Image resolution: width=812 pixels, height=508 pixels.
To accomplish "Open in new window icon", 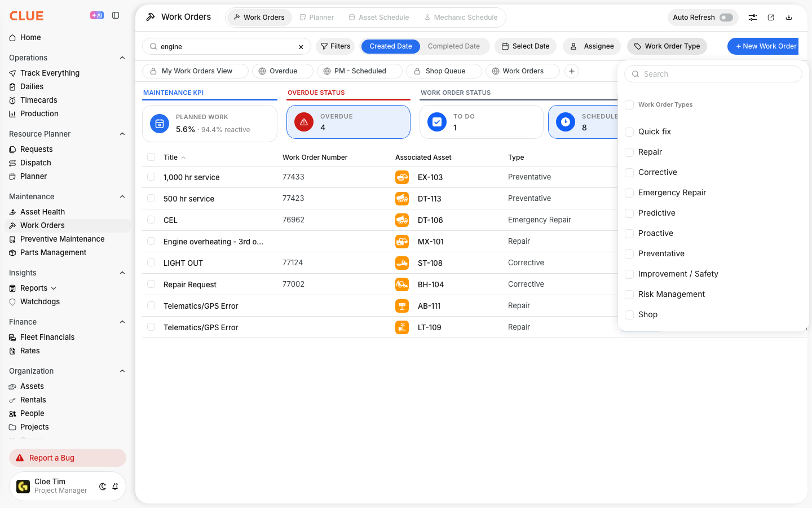I will pos(771,17).
